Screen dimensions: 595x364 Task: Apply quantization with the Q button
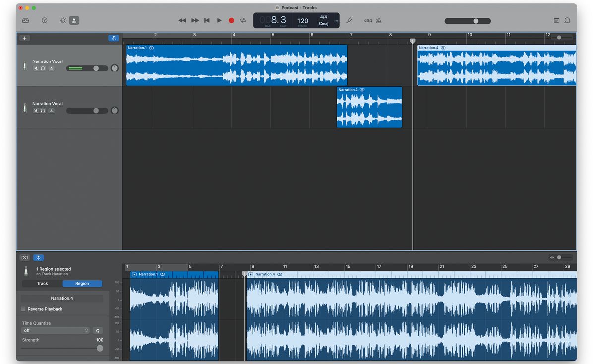tap(98, 330)
